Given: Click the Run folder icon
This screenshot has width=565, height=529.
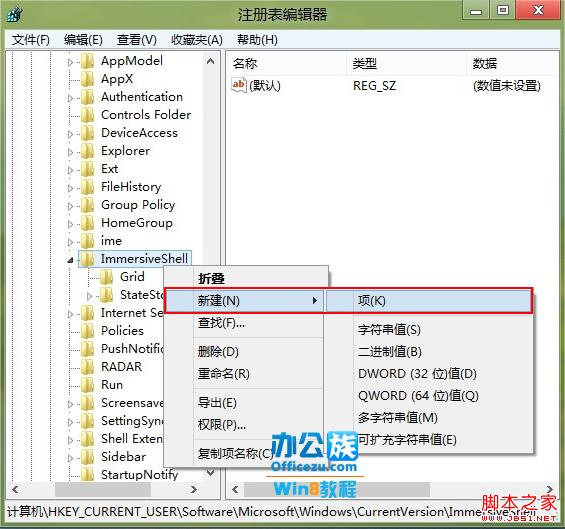Looking at the screenshot, I should click(88, 385).
